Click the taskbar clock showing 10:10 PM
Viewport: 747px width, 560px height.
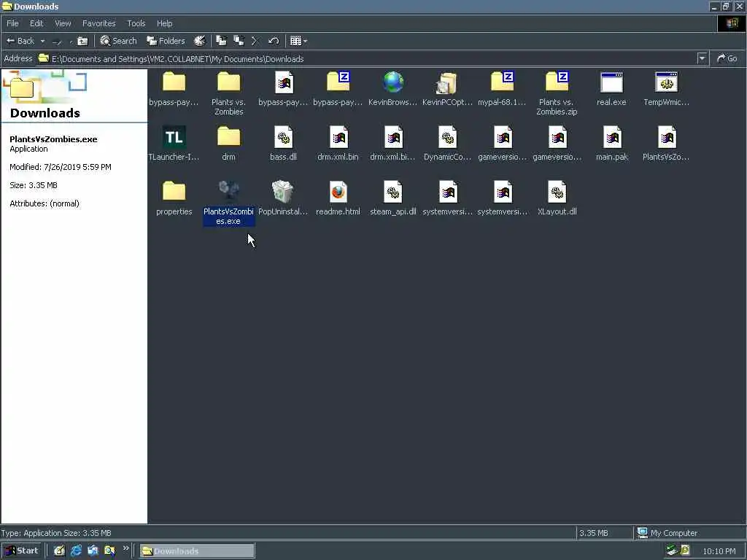[x=719, y=551]
